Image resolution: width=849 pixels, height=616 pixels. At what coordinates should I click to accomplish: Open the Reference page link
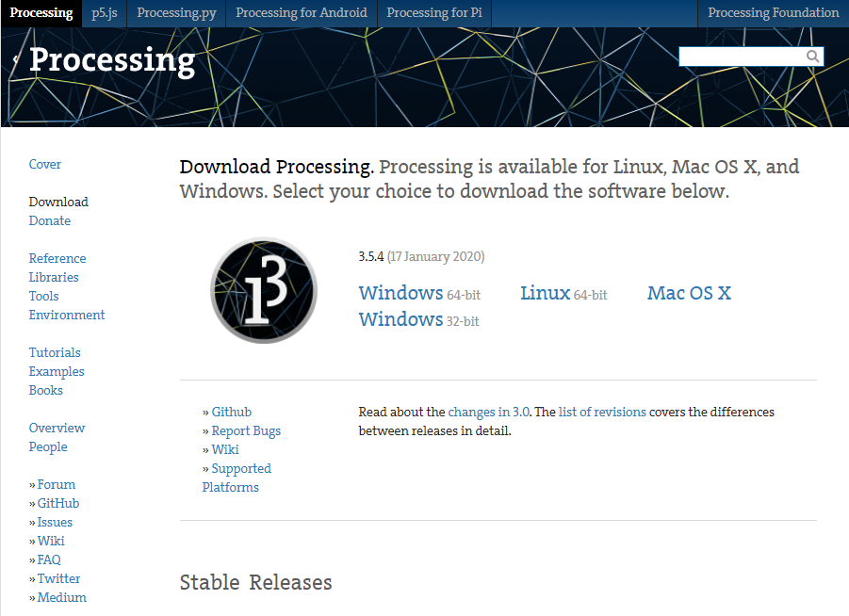57,258
